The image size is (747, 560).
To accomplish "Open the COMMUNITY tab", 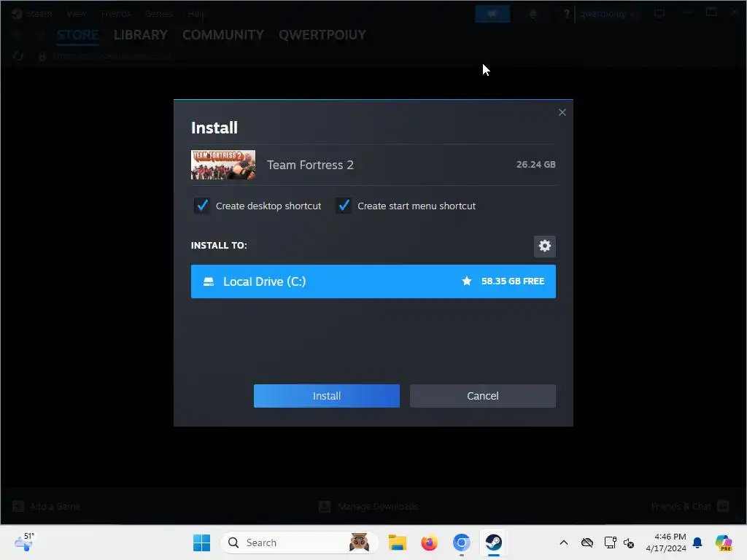I will pos(223,35).
